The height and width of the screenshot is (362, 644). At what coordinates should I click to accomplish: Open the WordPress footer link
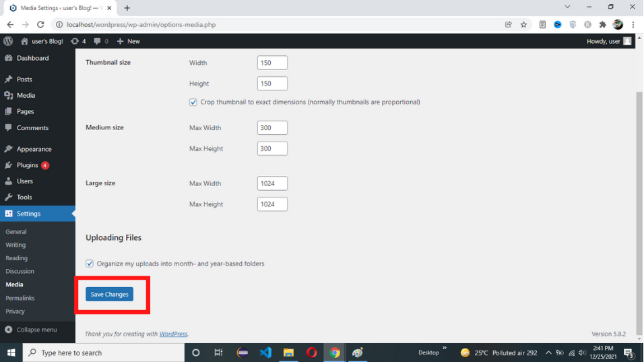point(173,334)
